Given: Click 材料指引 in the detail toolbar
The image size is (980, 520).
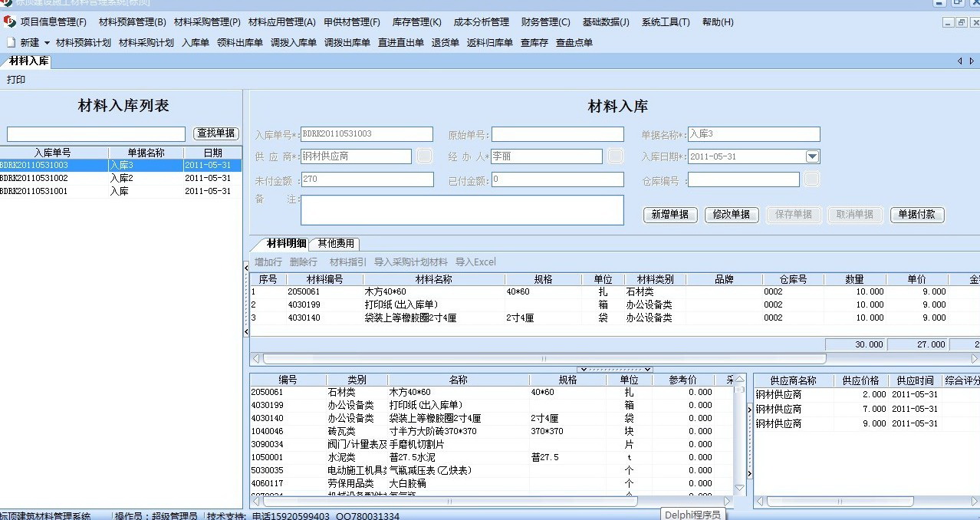Looking at the screenshot, I should point(348,262).
